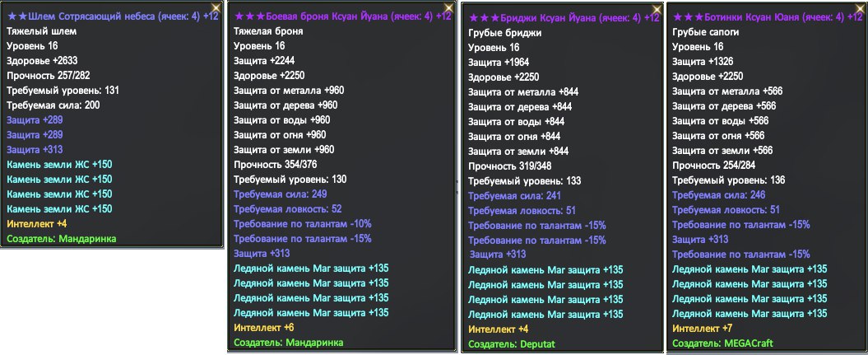
Task: Click the sparkle icon on the helmet tooltip
Action: tap(218, 7)
